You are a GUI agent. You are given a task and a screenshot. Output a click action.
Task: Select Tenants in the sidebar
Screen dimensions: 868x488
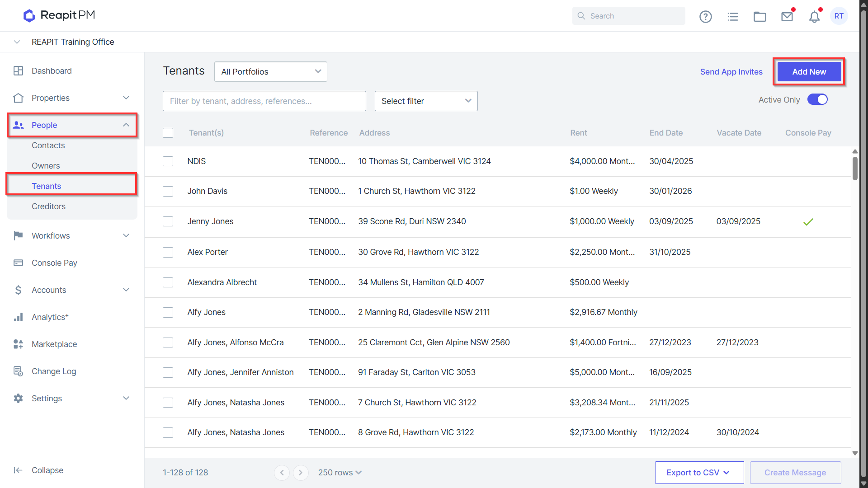click(x=46, y=186)
